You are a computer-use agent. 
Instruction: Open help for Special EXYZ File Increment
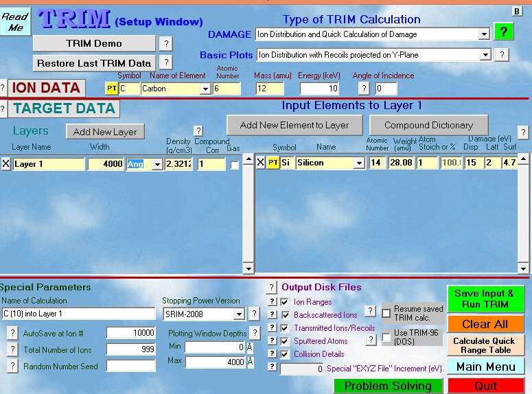[x=272, y=367]
